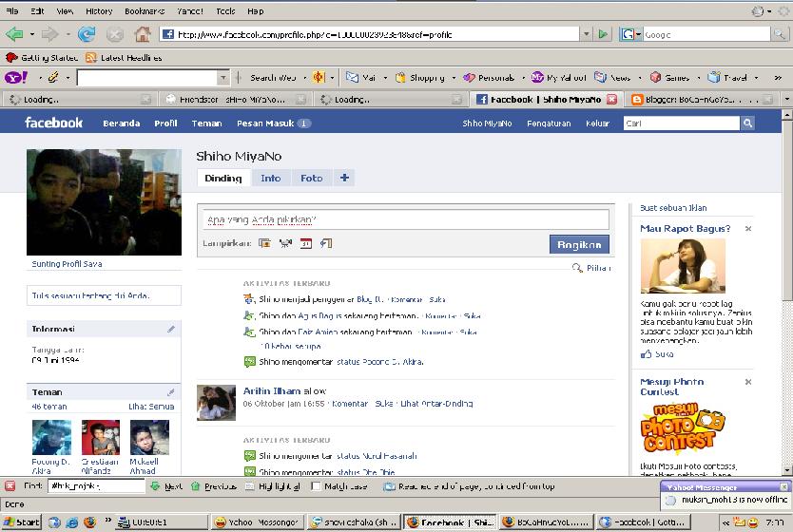Open the Bookmarks menu
793x532 pixels.
tap(145, 10)
